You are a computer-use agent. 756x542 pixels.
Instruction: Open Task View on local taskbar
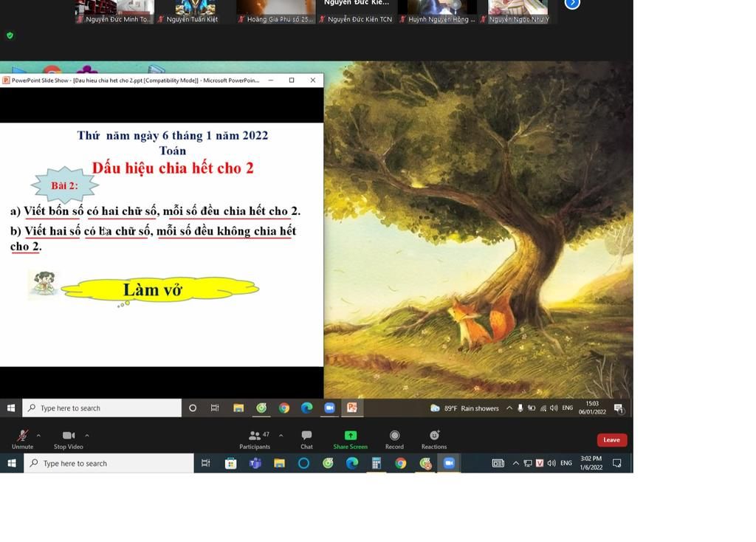click(x=206, y=463)
